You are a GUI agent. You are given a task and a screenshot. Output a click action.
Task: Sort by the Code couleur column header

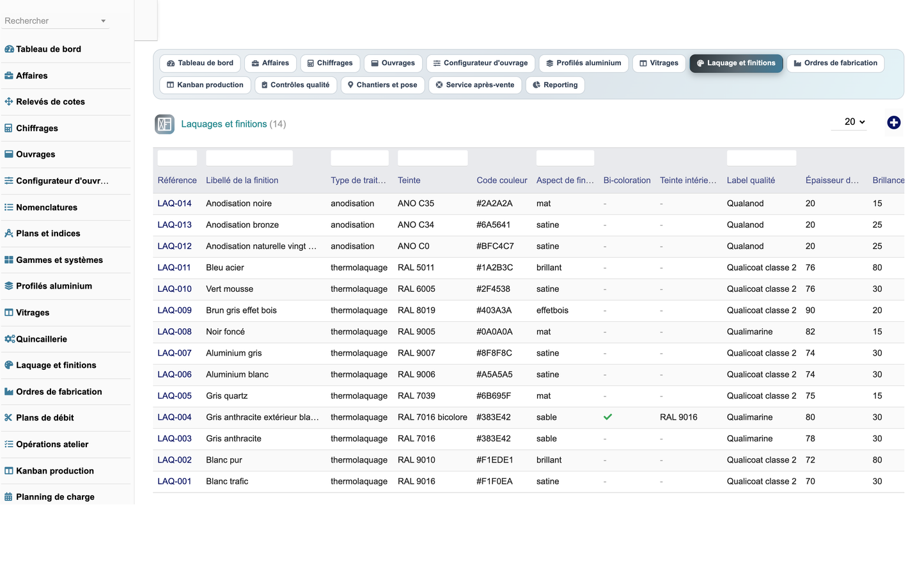point(502,180)
